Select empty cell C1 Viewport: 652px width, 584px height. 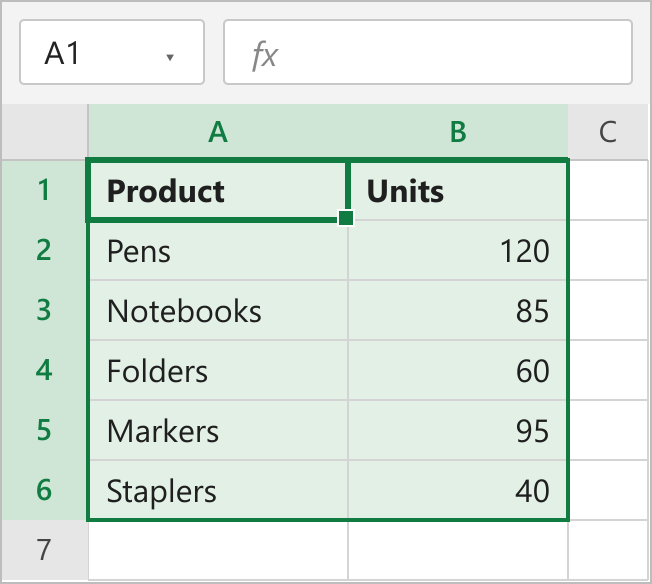[x=608, y=190]
